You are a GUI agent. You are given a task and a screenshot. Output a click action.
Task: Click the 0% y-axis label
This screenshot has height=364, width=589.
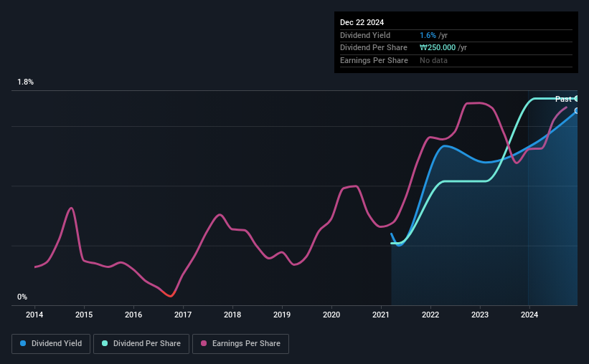point(22,297)
